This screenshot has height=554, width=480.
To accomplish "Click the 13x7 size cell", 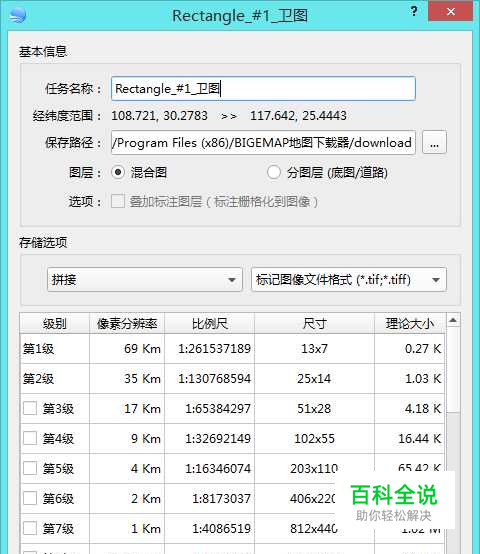I will click(314, 349).
